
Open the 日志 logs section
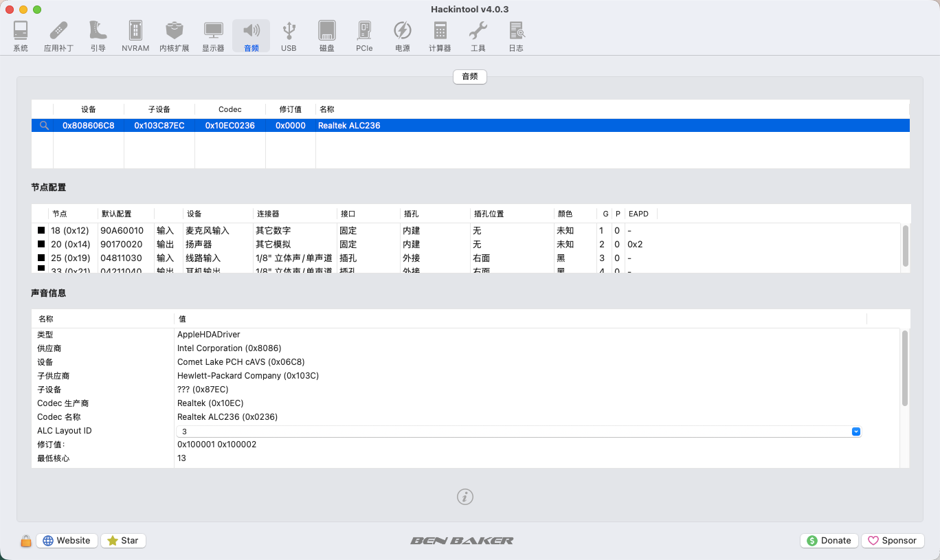pos(516,36)
